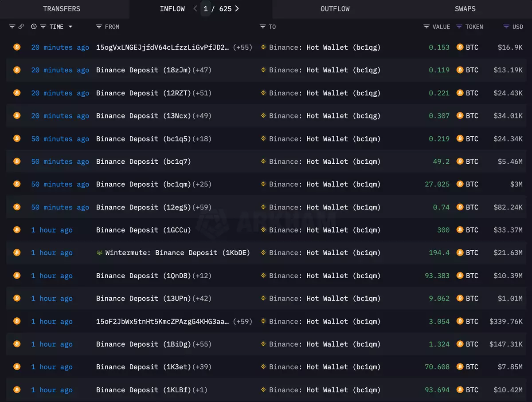532x402 pixels.
Task: Click the previous page arrow
Action: pyautogui.click(x=195, y=8)
